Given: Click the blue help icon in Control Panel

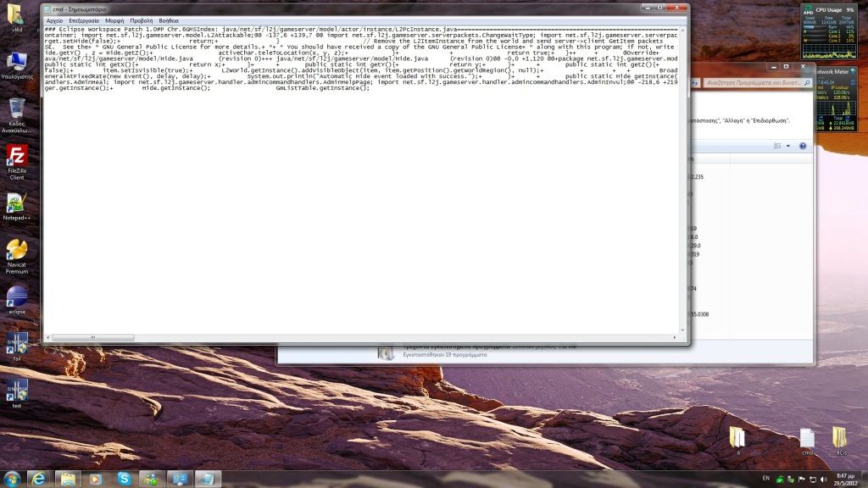Looking at the screenshot, I should [802, 146].
